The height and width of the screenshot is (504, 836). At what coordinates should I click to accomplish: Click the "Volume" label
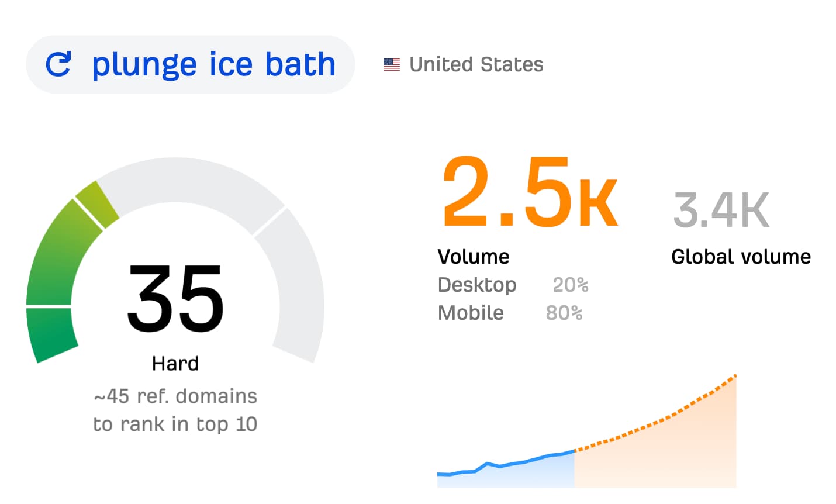[x=474, y=257]
